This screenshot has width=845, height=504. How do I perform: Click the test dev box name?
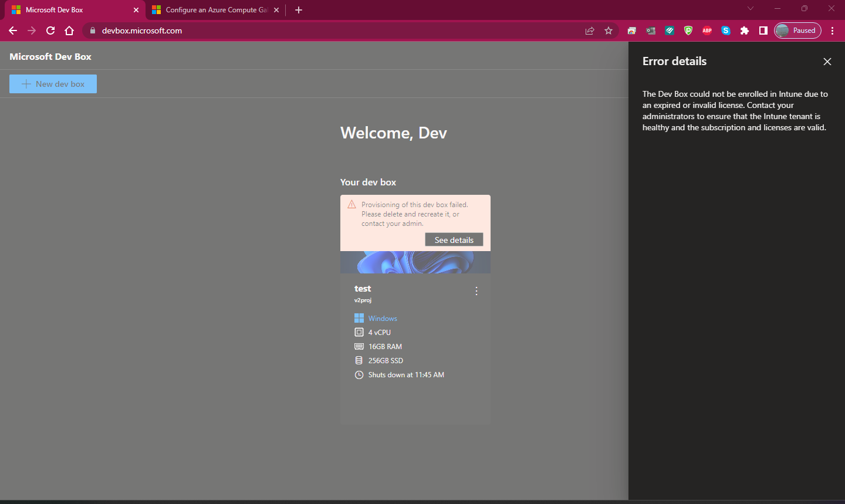[x=363, y=289]
